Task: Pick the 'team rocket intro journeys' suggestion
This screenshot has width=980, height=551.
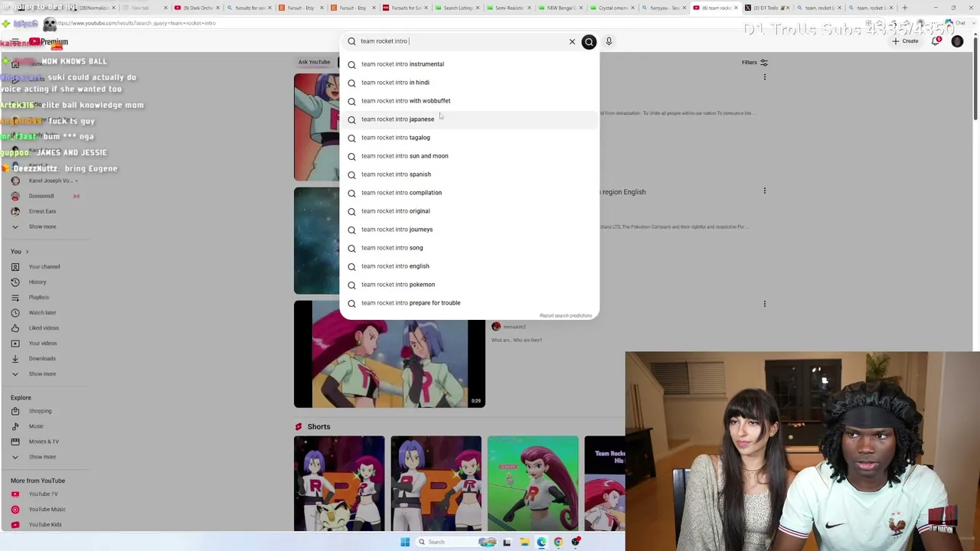Action: click(469, 230)
